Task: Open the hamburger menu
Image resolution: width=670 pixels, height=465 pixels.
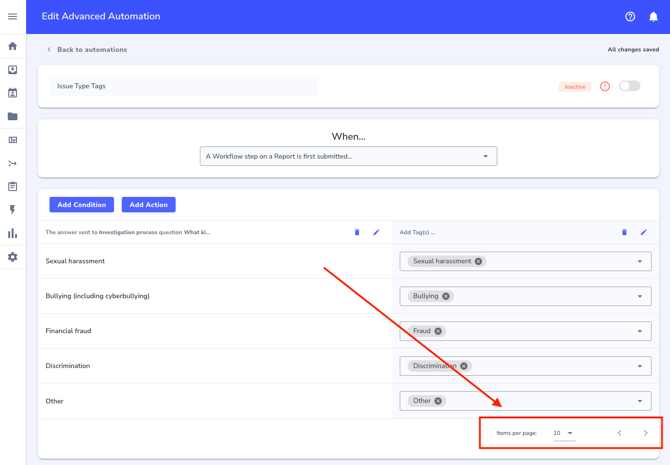Action: tap(13, 16)
